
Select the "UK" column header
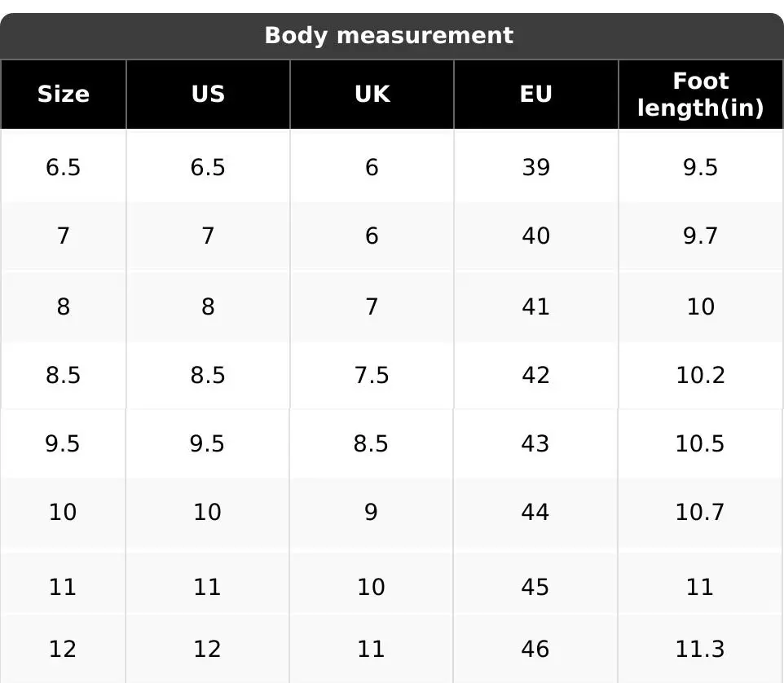coord(372,95)
